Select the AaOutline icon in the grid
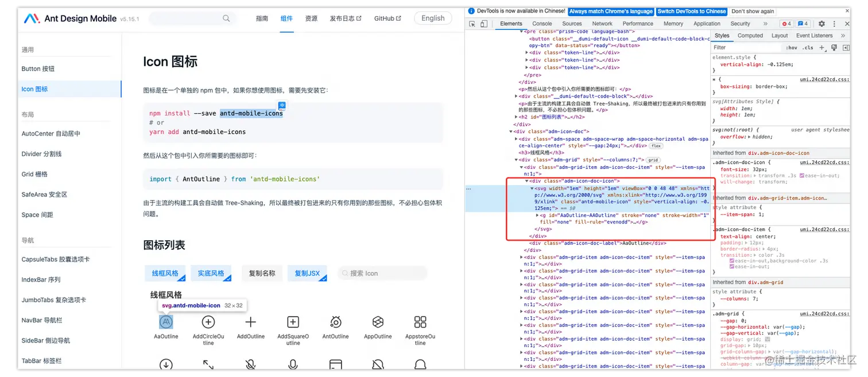 pyautogui.click(x=166, y=322)
